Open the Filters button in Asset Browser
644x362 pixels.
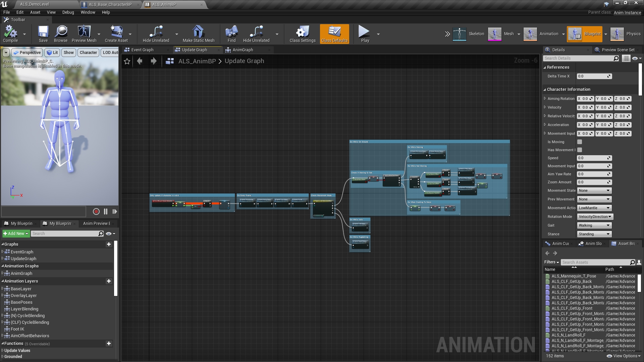tap(552, 262)
